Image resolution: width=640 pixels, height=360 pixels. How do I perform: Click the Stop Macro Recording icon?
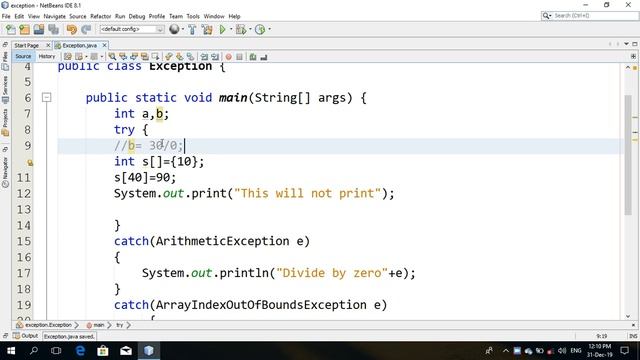click(x=240, y=57)
